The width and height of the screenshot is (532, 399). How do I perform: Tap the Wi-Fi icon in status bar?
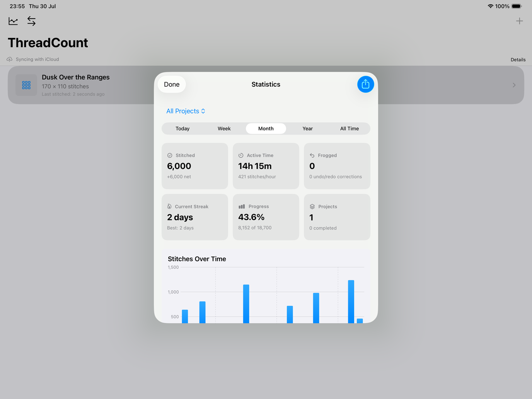pos(490,6)
